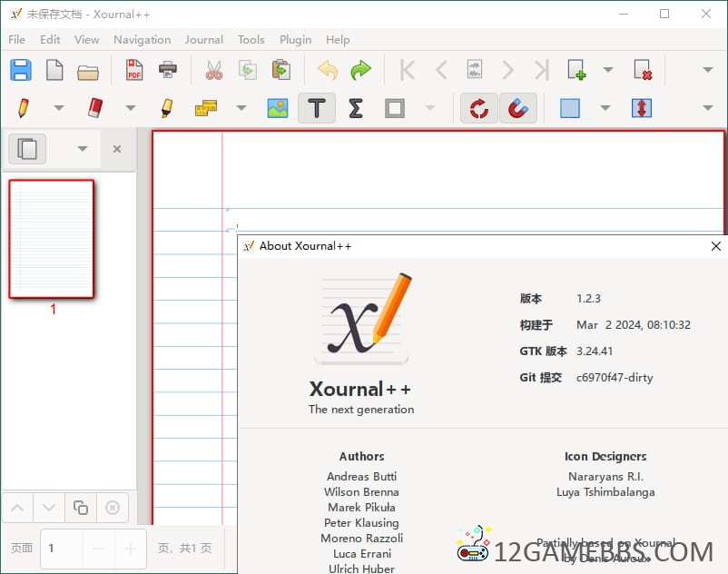Create a new document
Image resolution: width=728 pixels, height=574 pixels.
coord(54,70)
